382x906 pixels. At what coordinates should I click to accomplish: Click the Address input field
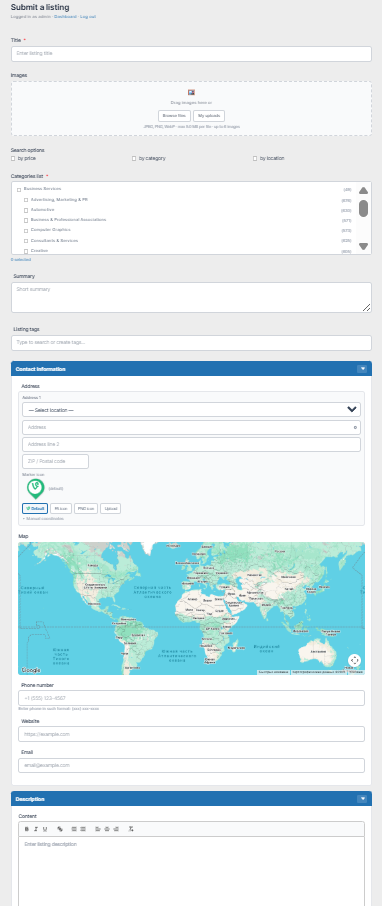click(x=191, y=428)
